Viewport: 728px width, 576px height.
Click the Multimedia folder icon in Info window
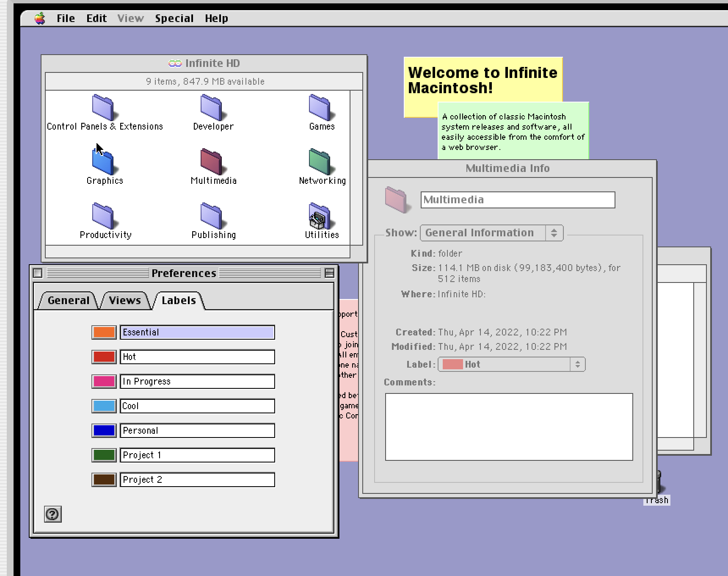(397, 199)
